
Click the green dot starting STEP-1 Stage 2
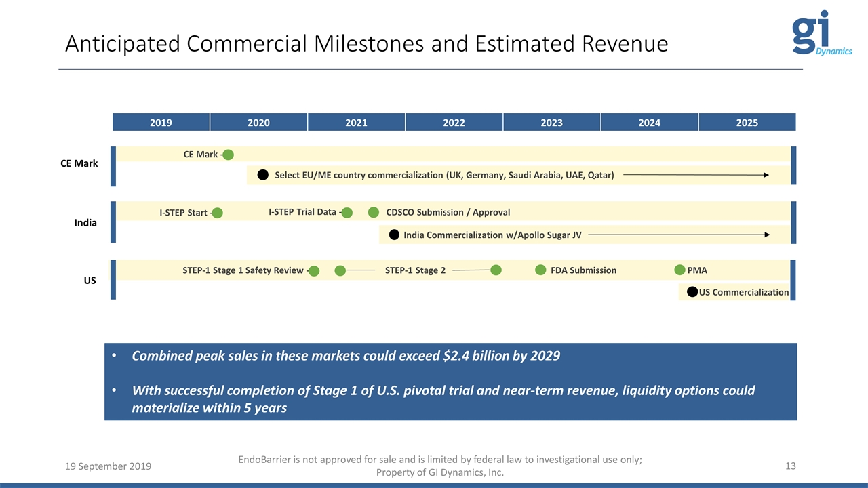pos(340,271)
